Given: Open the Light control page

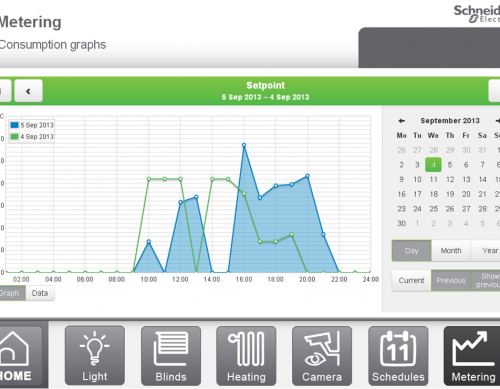Looking at the screenshot, I should pyautogui.click(x=95, y=356).
